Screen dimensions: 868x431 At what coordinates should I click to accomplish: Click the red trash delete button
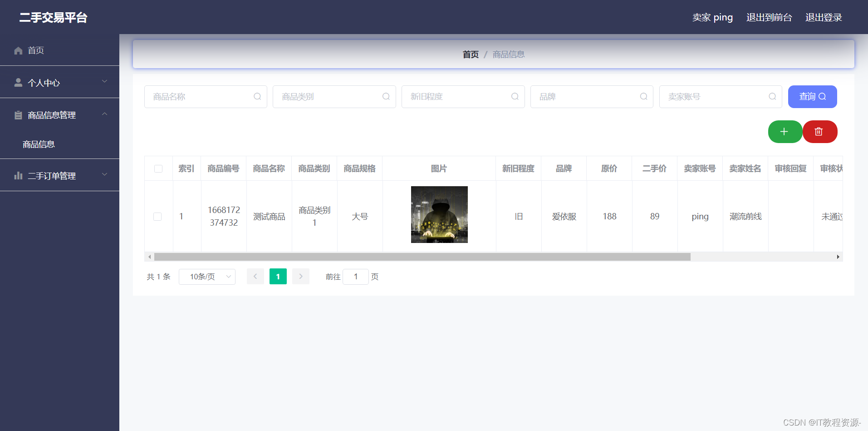[819, 132]
